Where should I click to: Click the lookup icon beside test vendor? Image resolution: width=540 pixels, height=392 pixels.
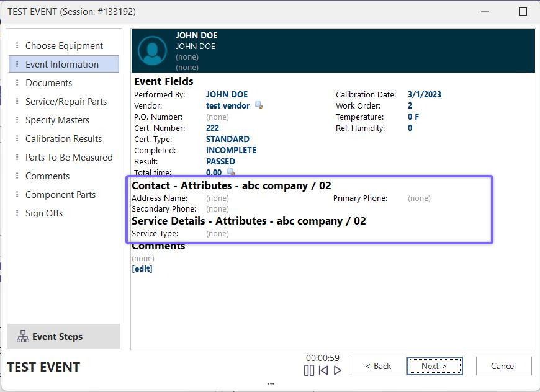259,105
